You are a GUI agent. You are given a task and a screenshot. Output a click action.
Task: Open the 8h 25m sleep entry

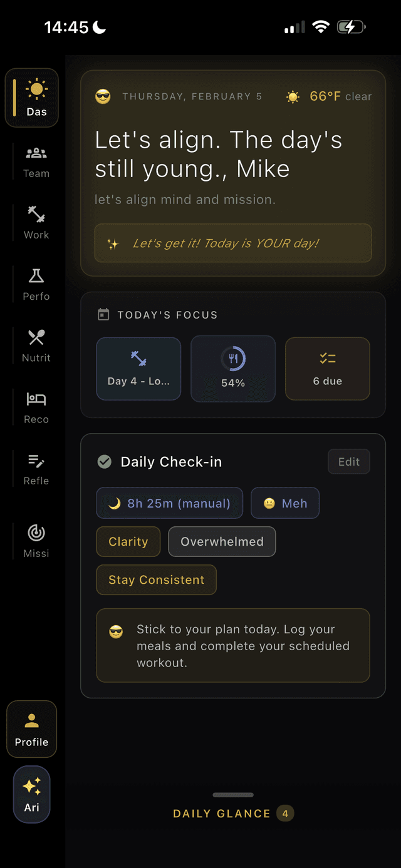[x=169, y=503]
